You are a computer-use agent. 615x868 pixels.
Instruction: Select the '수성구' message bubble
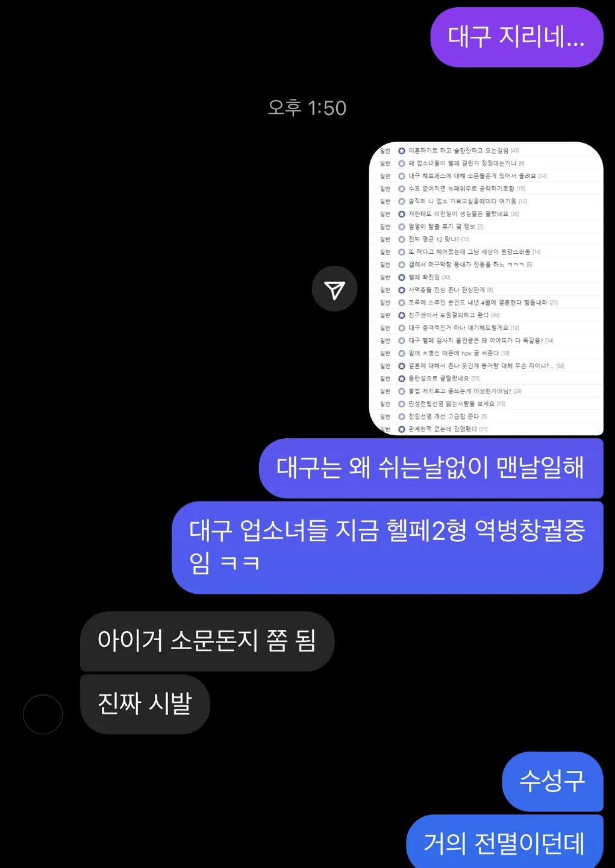point(552,782)
